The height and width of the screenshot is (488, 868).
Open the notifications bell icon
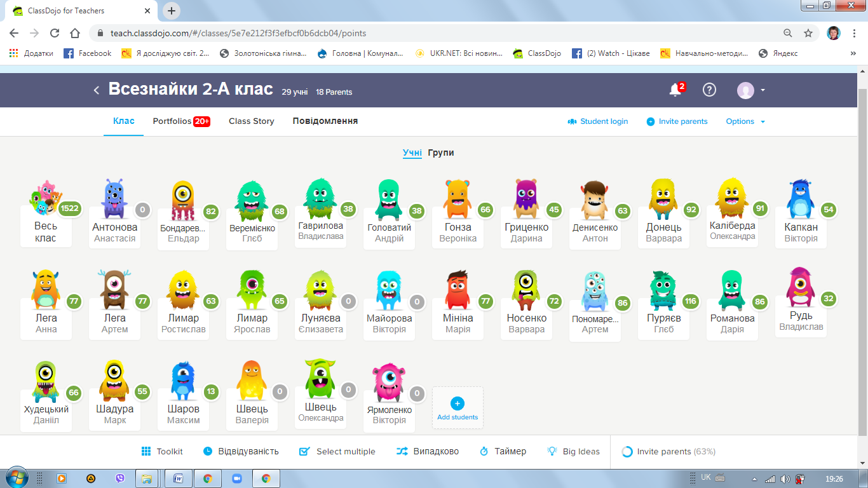(x=675, y=90)
